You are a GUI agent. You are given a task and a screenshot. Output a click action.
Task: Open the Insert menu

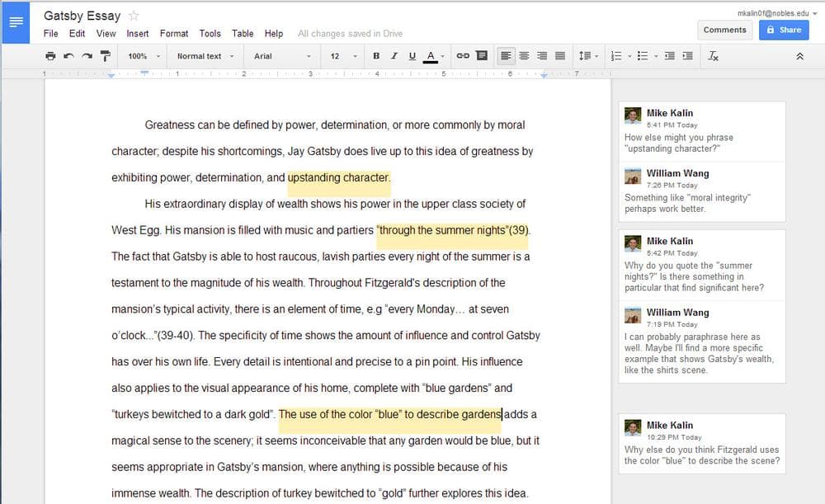coord(137,34)
